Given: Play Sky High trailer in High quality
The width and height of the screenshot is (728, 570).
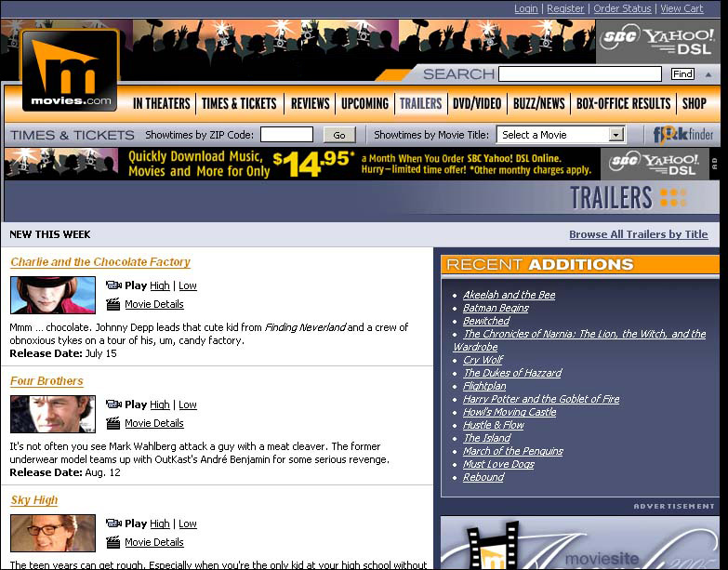Looking at the screenshot, I should pos(160,524).
